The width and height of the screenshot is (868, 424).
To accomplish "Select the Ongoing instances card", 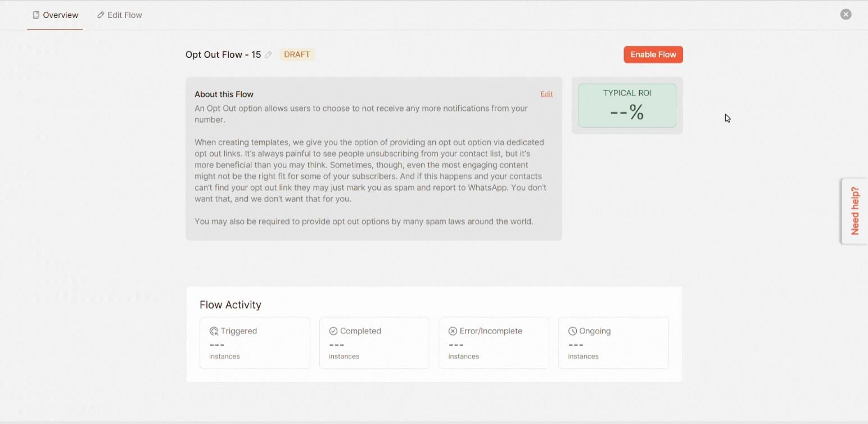I will tap(613, 343).
